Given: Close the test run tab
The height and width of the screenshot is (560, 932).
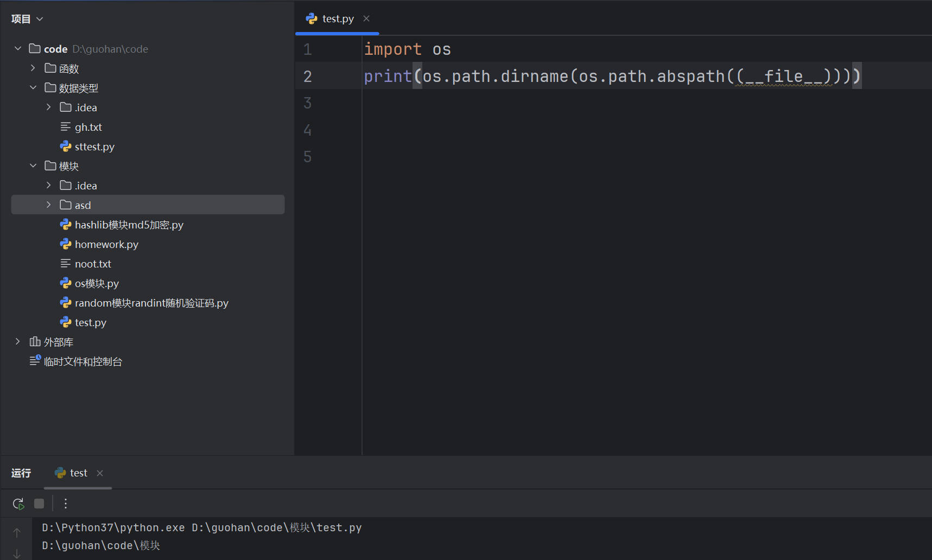Looking at the screenshot, I should tap(100, 473).
